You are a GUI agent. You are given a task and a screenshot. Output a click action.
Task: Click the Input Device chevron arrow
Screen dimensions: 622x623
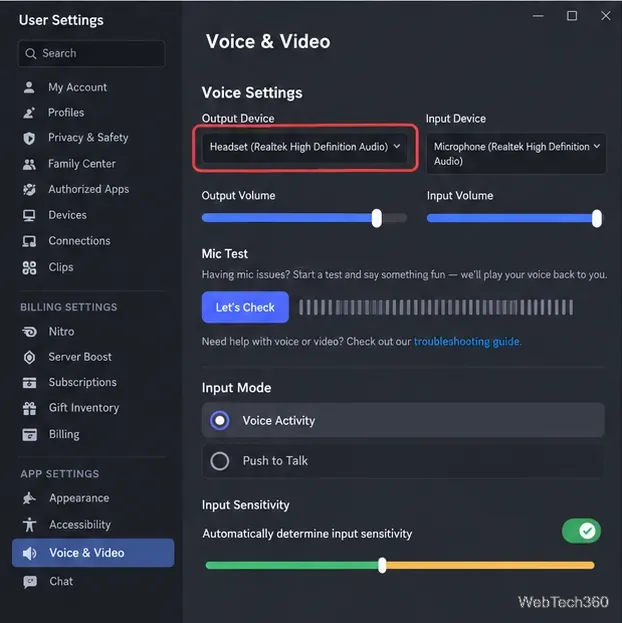pos(597,146)
